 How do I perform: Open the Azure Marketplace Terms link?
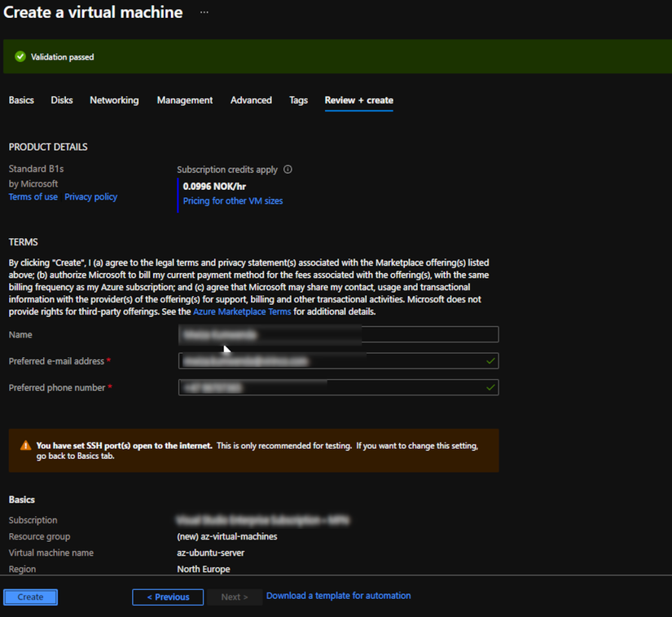242,311
